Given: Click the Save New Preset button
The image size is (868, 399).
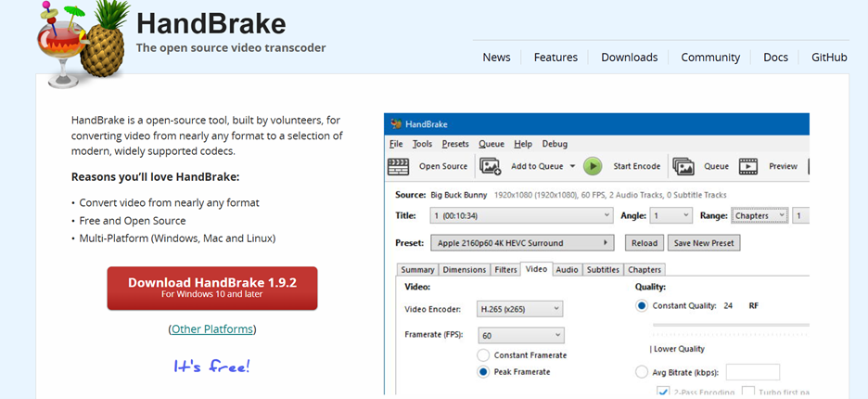Looking at the screenshot, I should (704, 243).
